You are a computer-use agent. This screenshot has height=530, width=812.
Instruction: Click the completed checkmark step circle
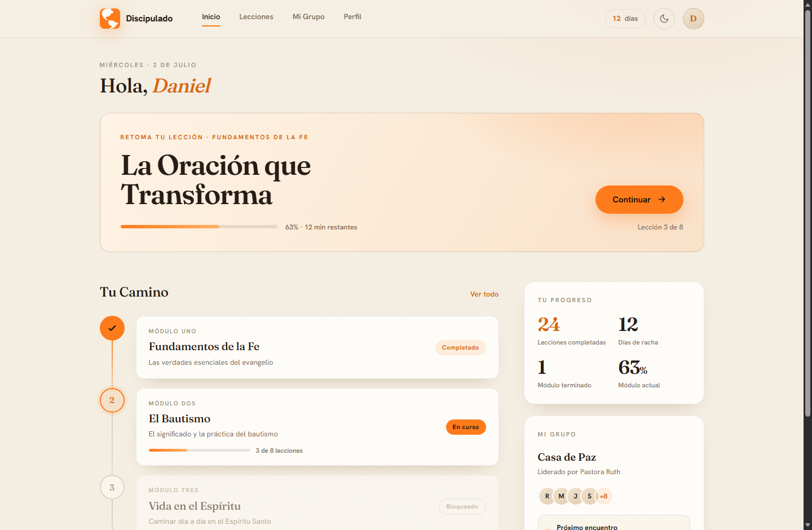[112, 328]
